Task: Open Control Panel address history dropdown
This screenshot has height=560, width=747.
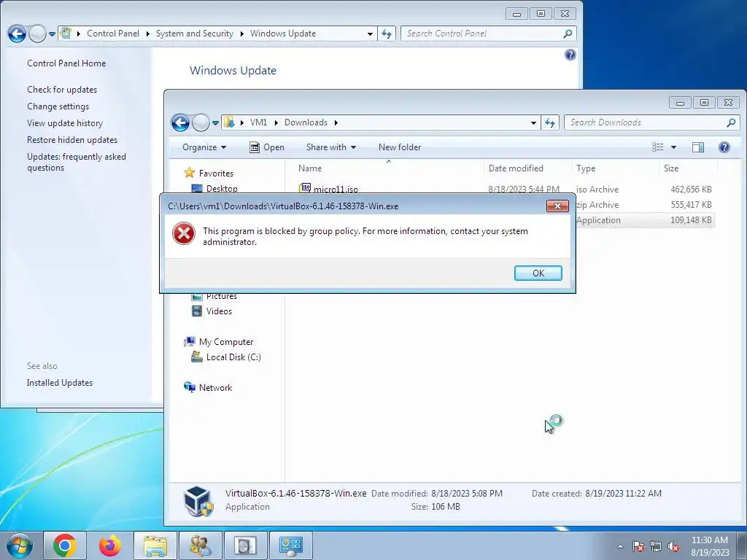Action: click(x=370, y=34)
